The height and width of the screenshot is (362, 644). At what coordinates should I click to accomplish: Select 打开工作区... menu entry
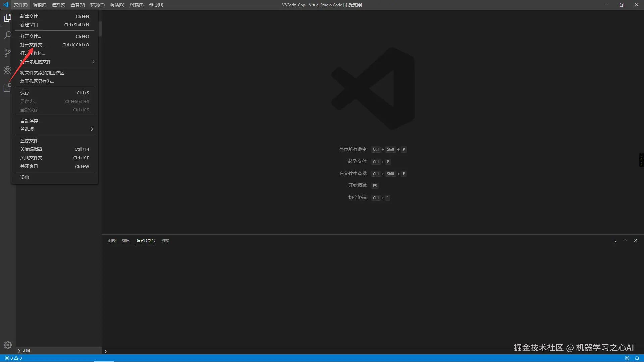click(x=55, y=53)
